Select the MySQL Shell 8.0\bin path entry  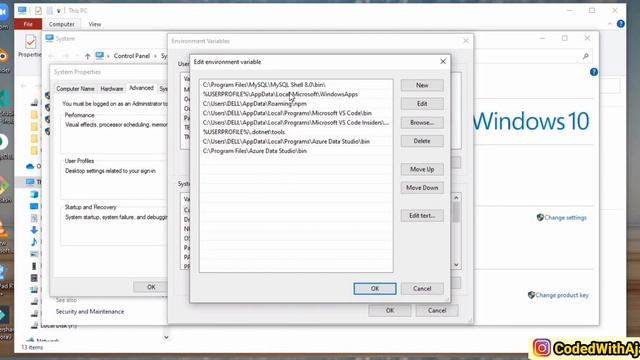coord(296,84)
